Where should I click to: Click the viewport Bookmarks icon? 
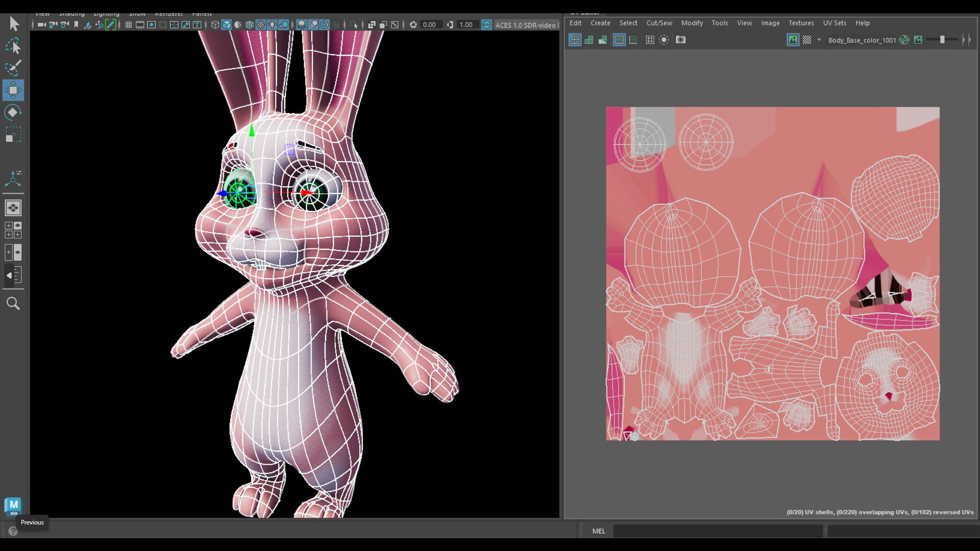click(76, 24)
